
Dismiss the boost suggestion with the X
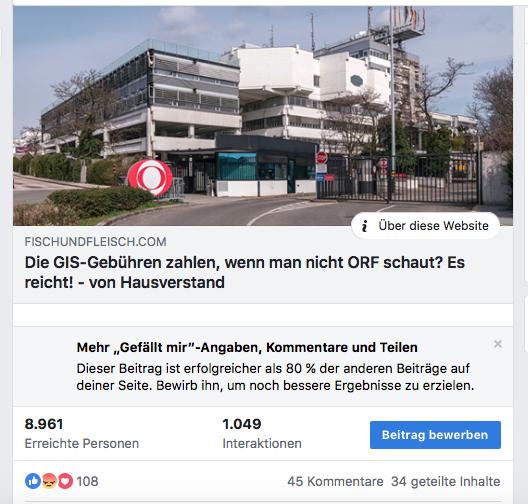coord(498,344)
